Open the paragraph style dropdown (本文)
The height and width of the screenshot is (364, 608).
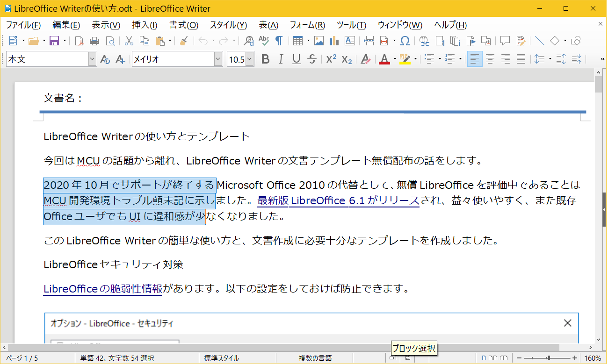(92, 59)
